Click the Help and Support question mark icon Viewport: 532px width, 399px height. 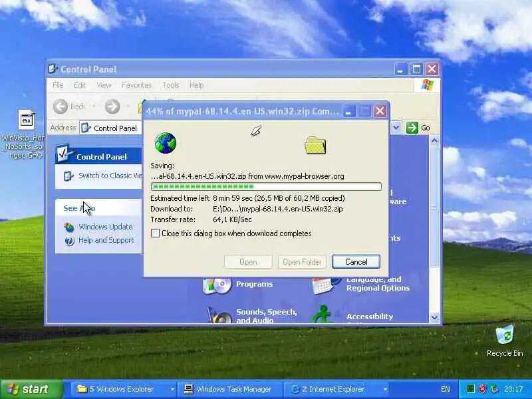coord(69,241)
